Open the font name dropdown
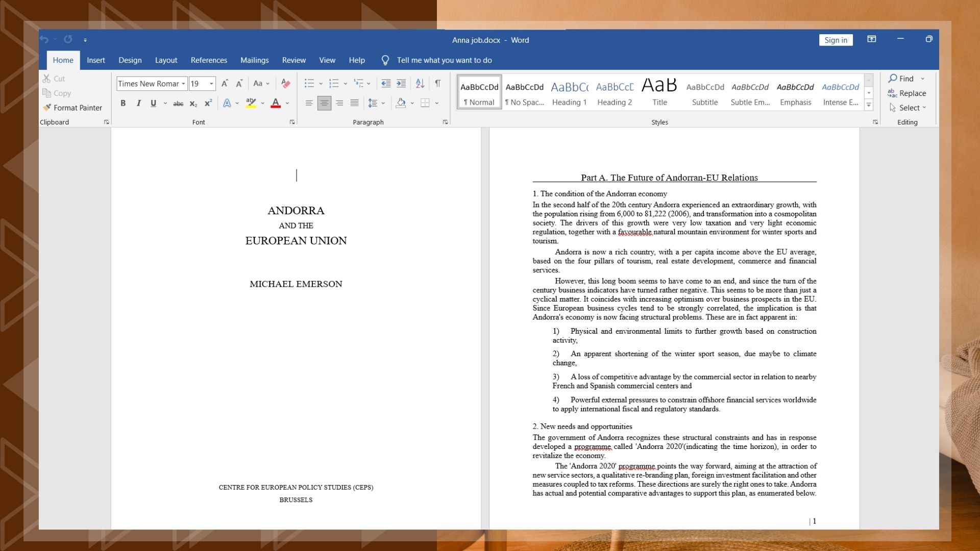This screenshot has height=551, width=980. pos(183,84)
